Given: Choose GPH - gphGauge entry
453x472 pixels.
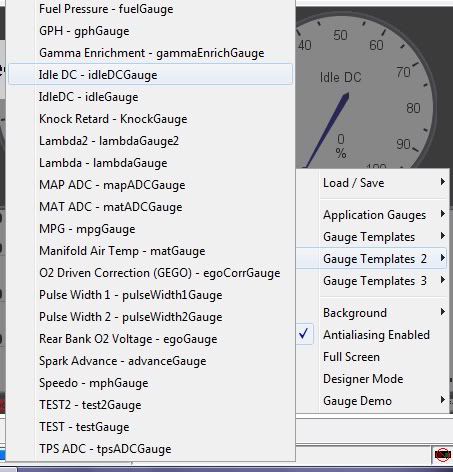Looking at the screenshot, I should pyautogui.click(x=151, y=31).
